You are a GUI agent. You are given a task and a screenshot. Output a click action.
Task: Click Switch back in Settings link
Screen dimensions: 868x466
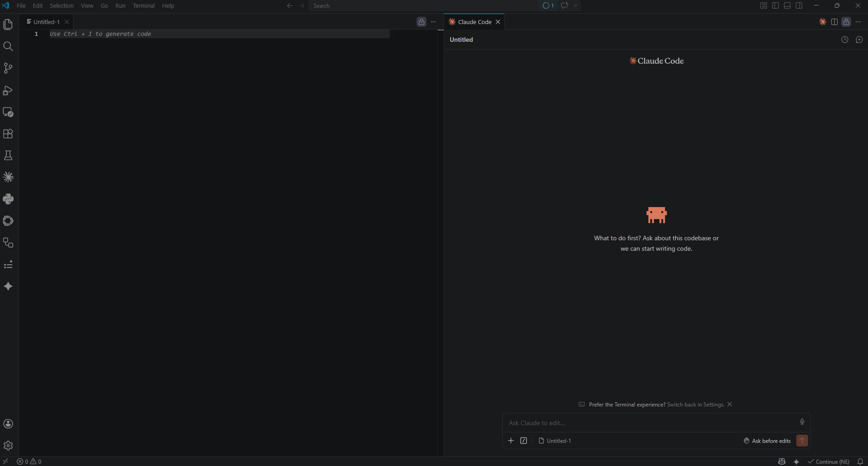(x=696, y=405)
